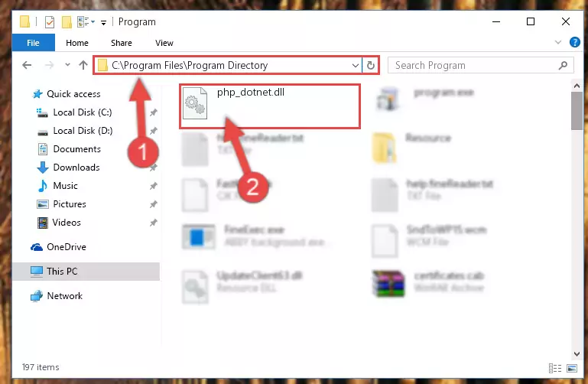Click the search magnifier icon
Viewport: 588px width, 384px height.
click(563, 66)
